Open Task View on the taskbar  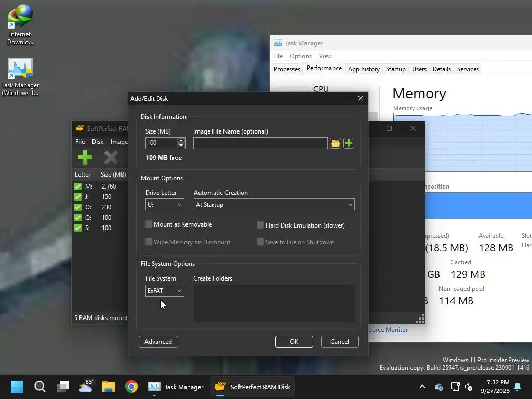pyautogui.click(x=63, y=387)
